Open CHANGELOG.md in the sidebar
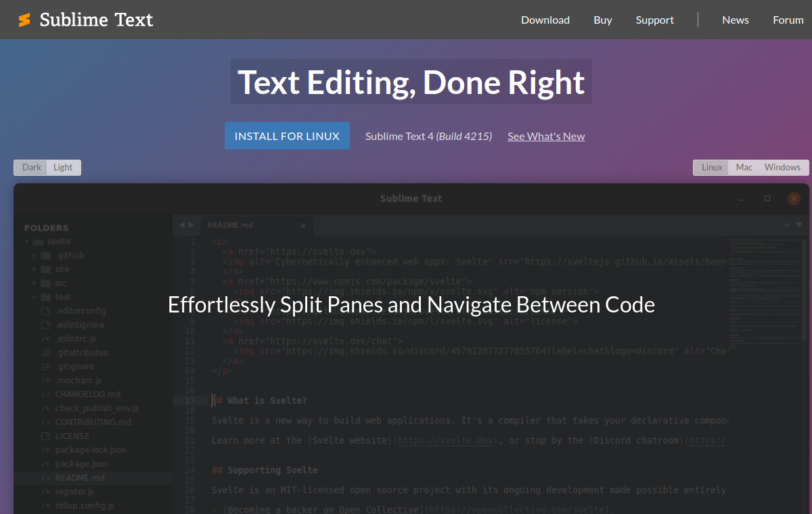The width and height of the screenshot is (812, 514). pyautogui.click(x=88, y=394)
